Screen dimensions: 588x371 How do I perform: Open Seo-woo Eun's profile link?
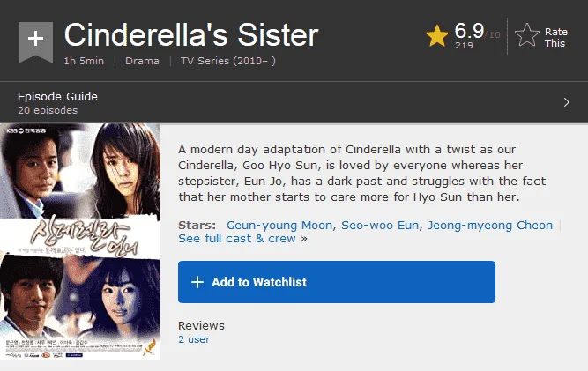click(379, 226)
